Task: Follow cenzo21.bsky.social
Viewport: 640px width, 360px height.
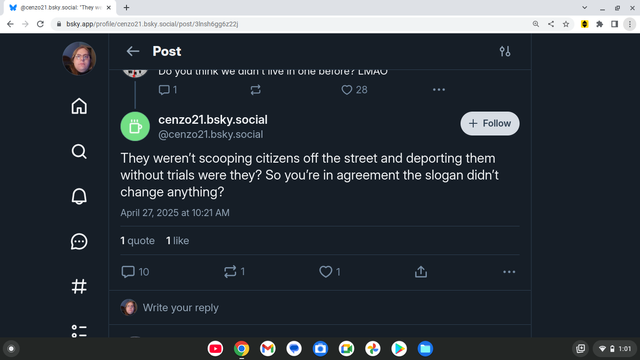Action: click(490, 123)
